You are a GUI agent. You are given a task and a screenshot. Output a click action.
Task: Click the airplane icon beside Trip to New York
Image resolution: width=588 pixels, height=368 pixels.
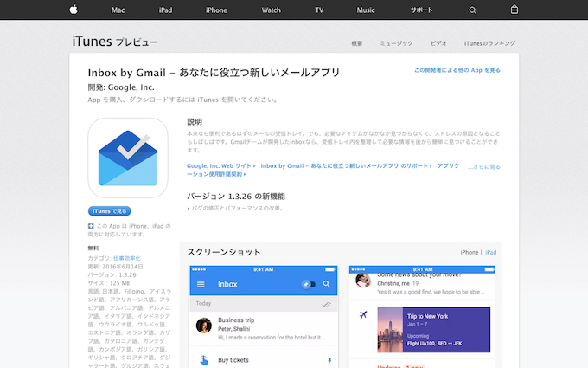pyautogui.click(x=363, y=313)
